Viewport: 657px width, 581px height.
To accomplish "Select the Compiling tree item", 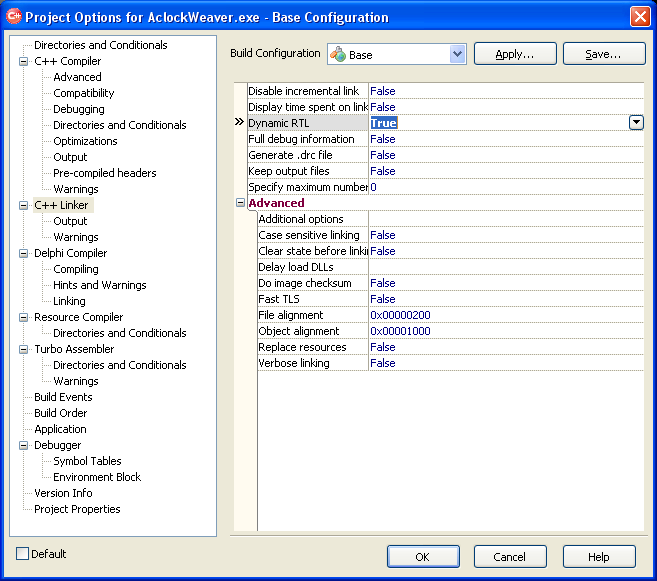I will coord(75,269).
